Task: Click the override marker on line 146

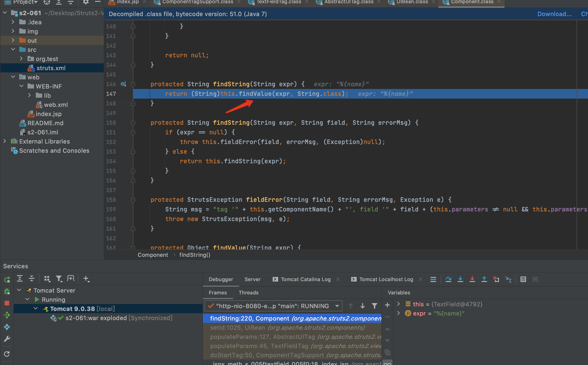Action: point(123,84)
